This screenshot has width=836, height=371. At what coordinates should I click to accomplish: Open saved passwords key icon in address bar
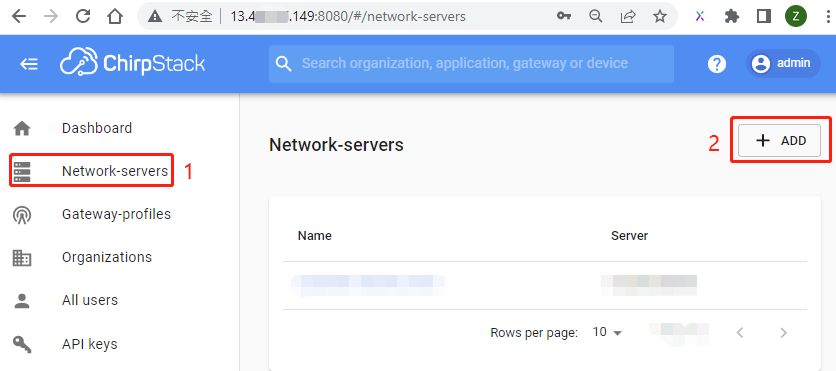(x=564, y=17)
